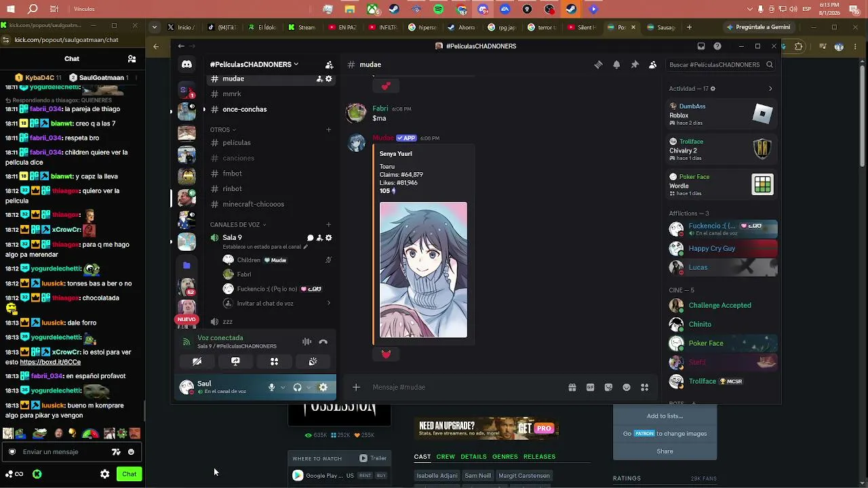Toggle member list visibility in Discord
Viewport: 868px width, 488px height.
[652, 64]
